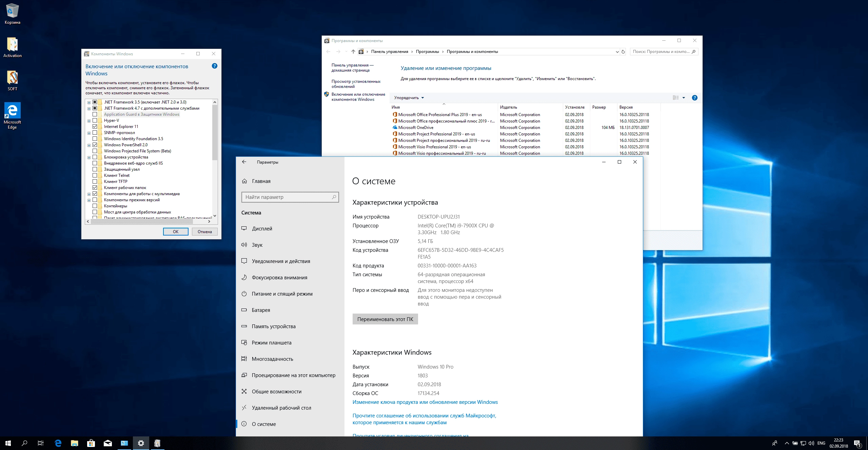This screenshot has height=450, width=868.
Task: Expand SNMP-протокол tree node
Action: 89,133
